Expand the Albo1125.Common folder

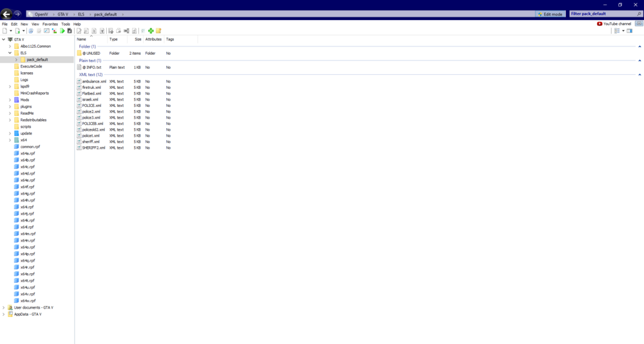[10, 46]
